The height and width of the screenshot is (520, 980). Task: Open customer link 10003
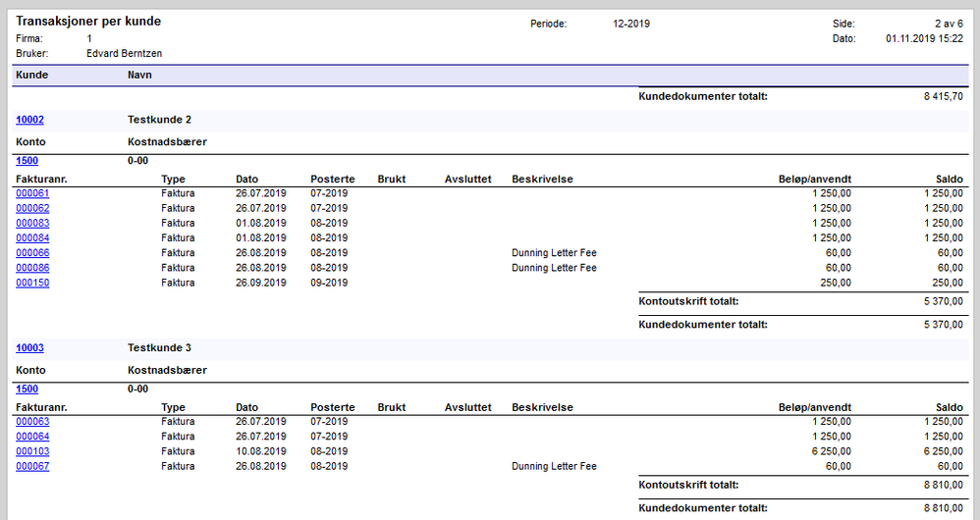click(29, 348)
